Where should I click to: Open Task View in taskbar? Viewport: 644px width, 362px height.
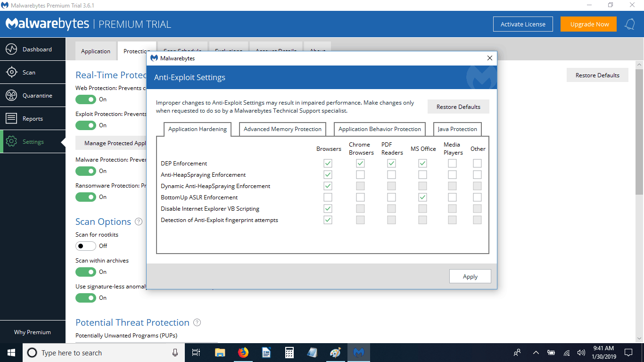[196, 353]
